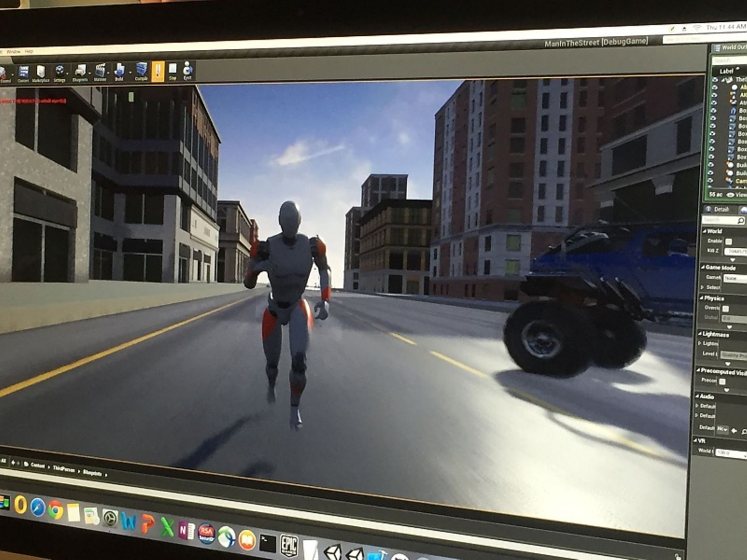747x560 pixels.
Task: Collapse the VR section
Action: pyautogui.click(x=696, y=441)
